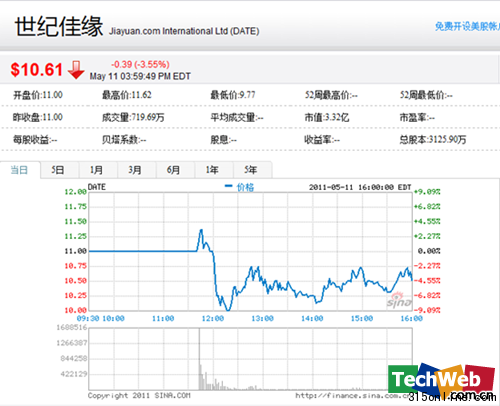Open the 1月 chart tab

click(x=97, y=170)
